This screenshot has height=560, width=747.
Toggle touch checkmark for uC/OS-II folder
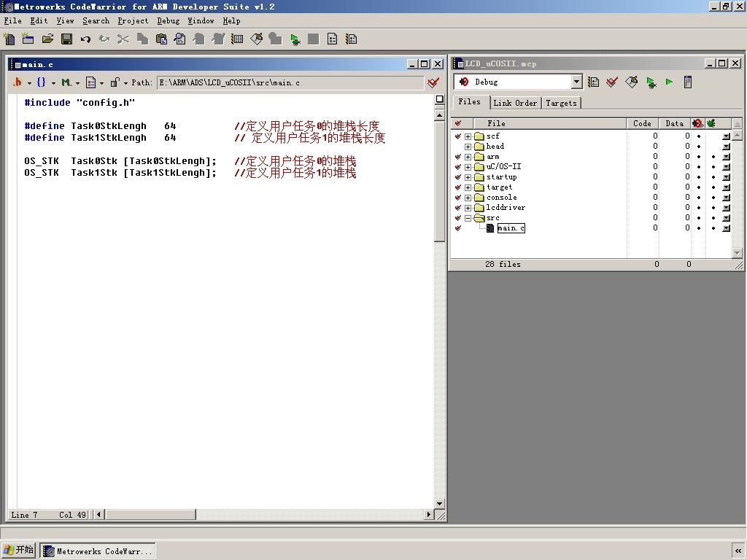(458, 167)
